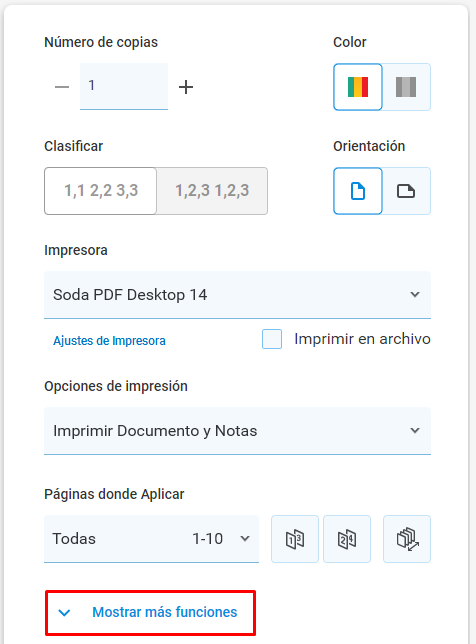Open Ajustes de Impresora link

click(x=109, y=341)
